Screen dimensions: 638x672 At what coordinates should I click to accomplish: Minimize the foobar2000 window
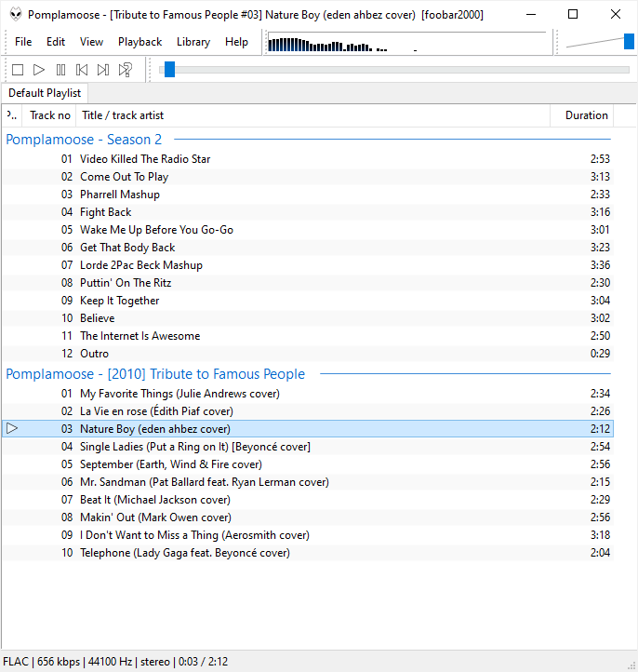point(531,14)
